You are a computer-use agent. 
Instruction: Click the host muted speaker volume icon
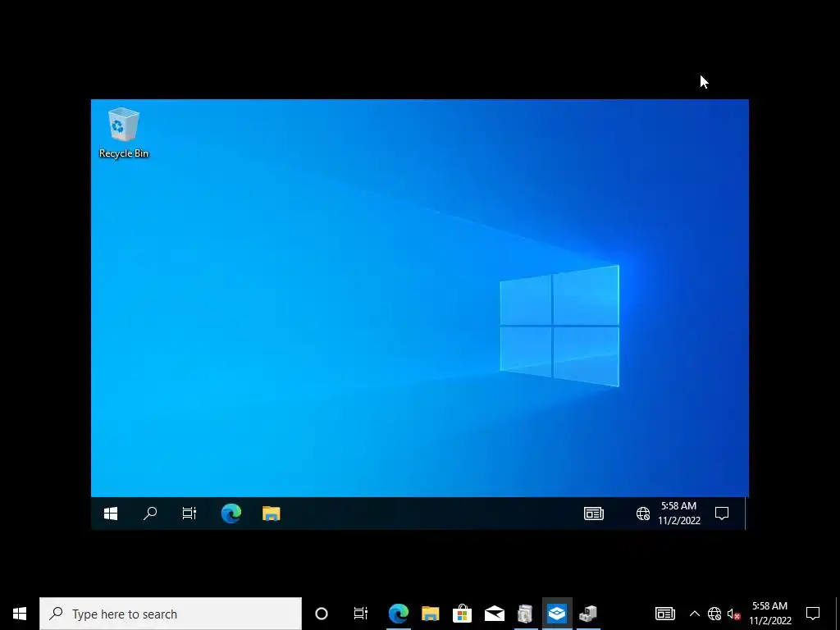[734, 614]
